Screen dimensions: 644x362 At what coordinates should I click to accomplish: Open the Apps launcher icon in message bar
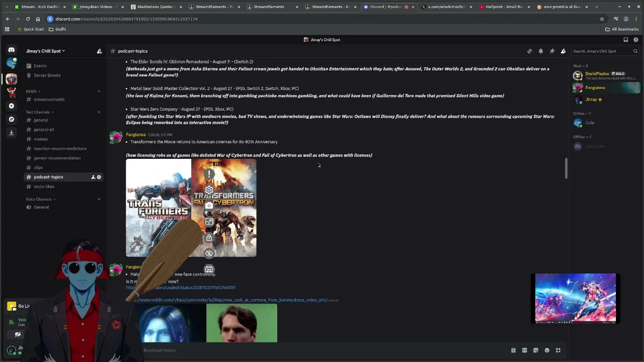tap(558, 350)
